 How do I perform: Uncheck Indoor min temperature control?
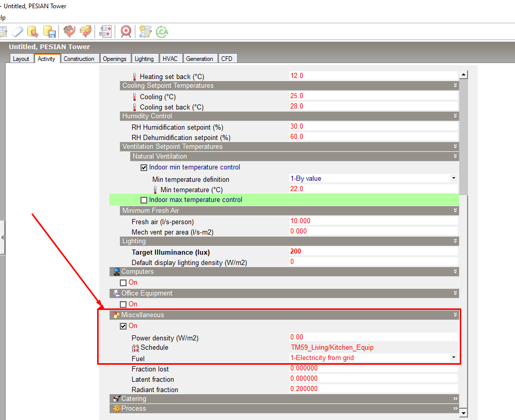click(144, 167)
